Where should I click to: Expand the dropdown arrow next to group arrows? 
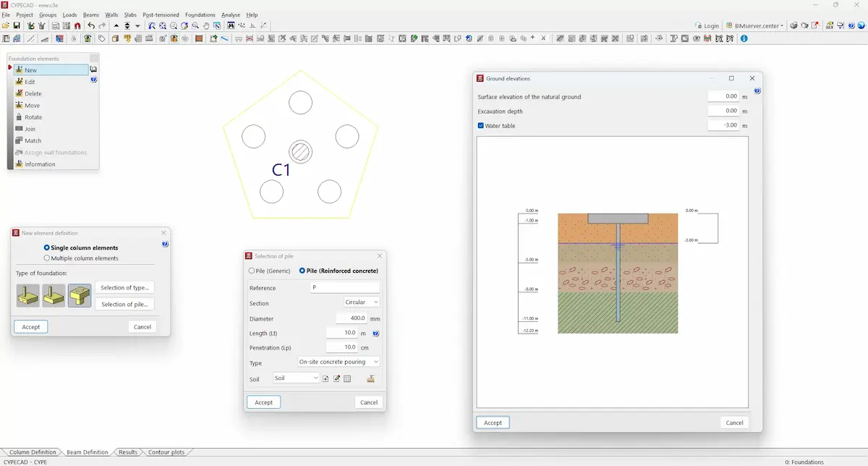click(137, 25)
